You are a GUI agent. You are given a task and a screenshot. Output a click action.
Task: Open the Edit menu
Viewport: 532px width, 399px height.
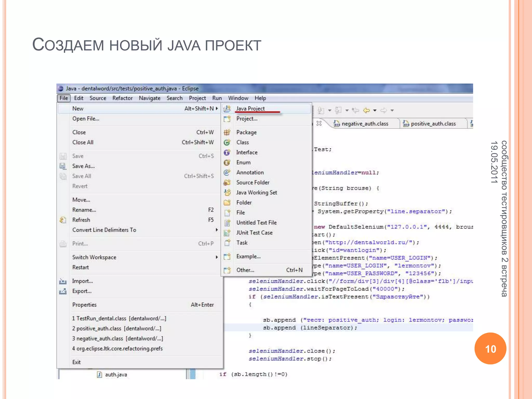pos(79,98)
